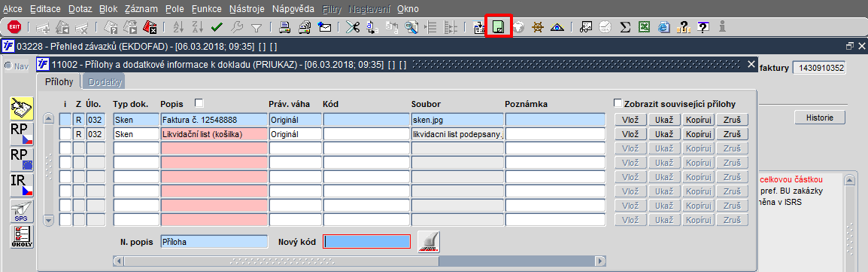Click the 'sken.jpg' file cell

click(457, 119)
